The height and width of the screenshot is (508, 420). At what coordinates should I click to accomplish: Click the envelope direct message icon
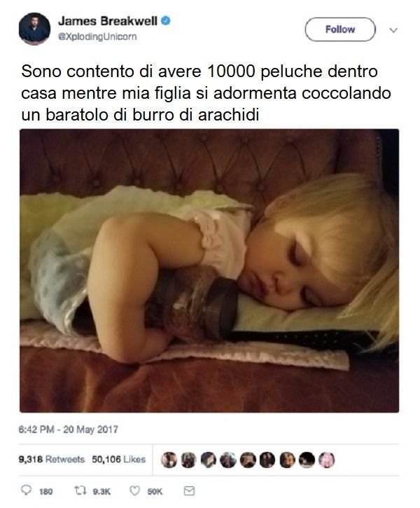[x=189, y=490]
